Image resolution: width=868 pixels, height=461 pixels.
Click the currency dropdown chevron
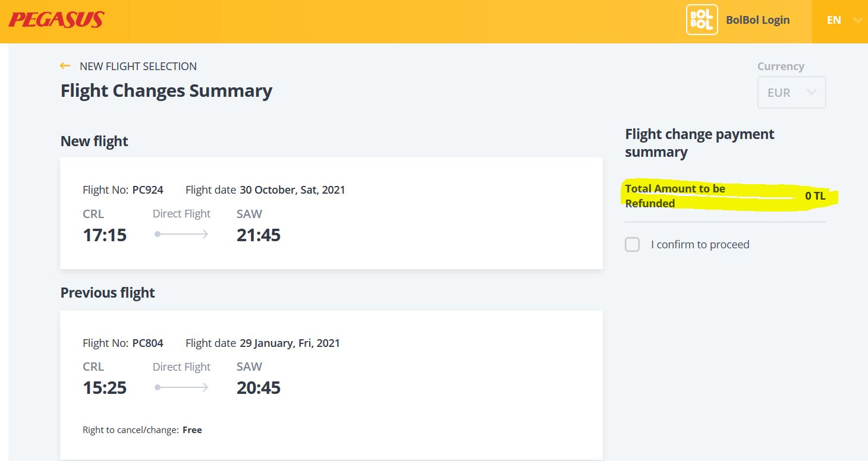tap(811, 92)
